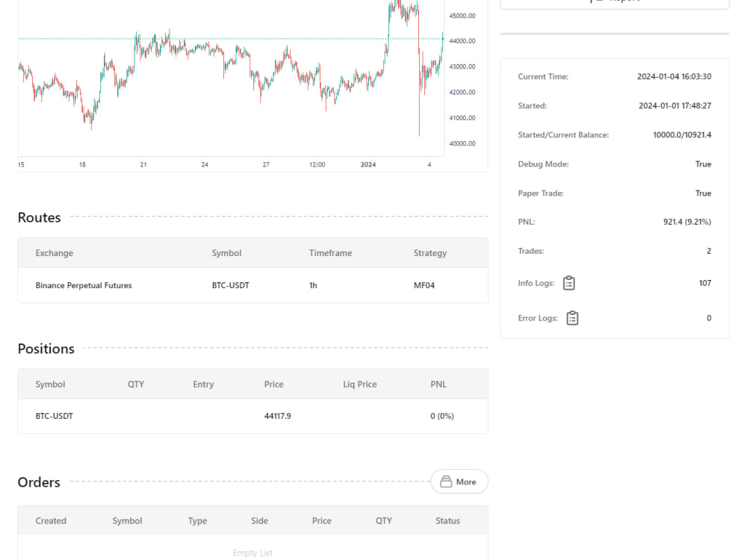Open the Info Logs clipboard icon
747x560 pixels.
[568, 283]
